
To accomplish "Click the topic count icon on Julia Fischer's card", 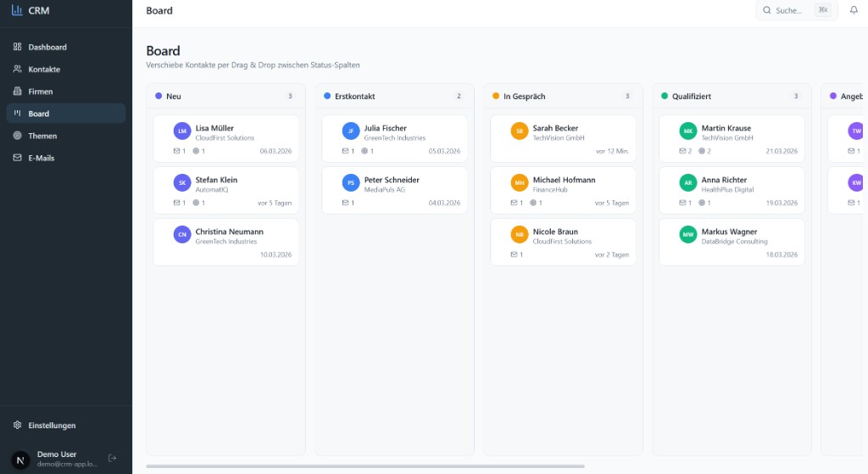I will 364,151.
